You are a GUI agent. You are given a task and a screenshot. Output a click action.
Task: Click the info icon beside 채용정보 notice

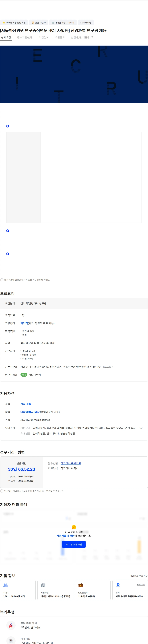(2, 280)
